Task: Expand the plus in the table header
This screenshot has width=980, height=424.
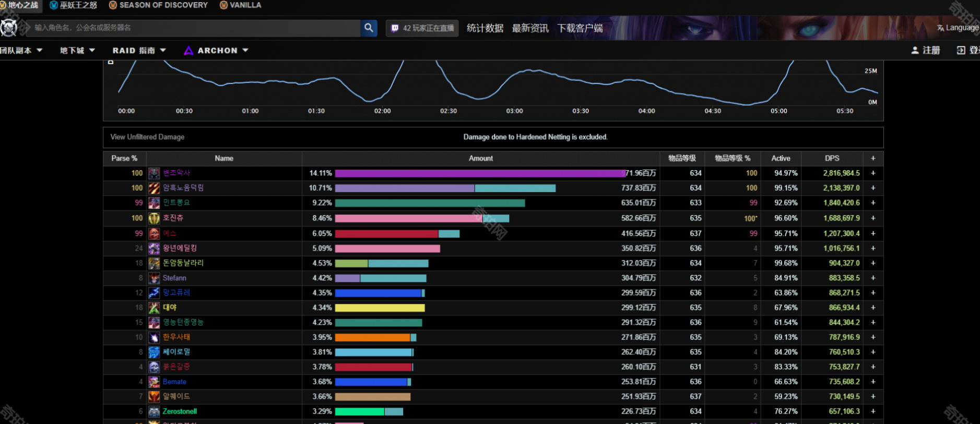Action: click(873, 158)
